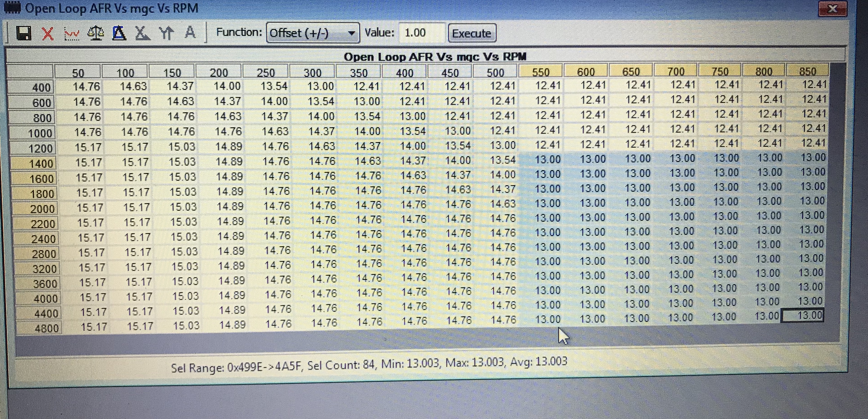Select the highlighted 700 column header
This screenshot has height=419, width=868.
pos(676,71)
